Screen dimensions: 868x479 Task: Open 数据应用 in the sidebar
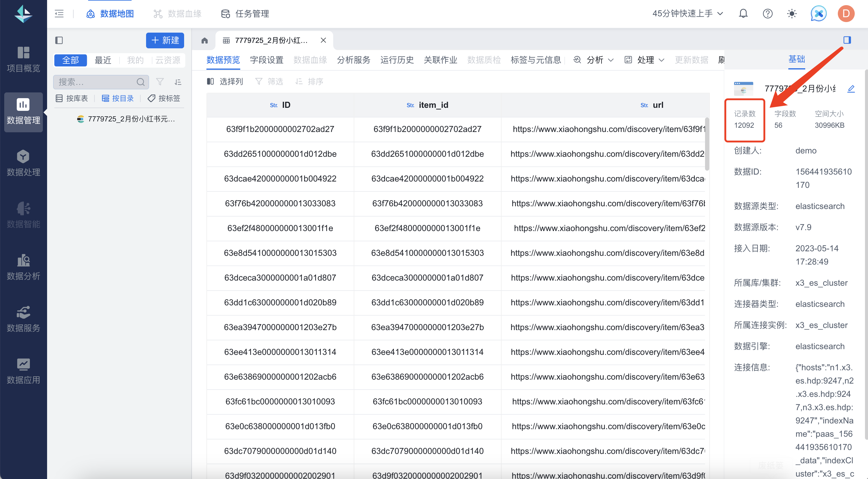point(23,371)
